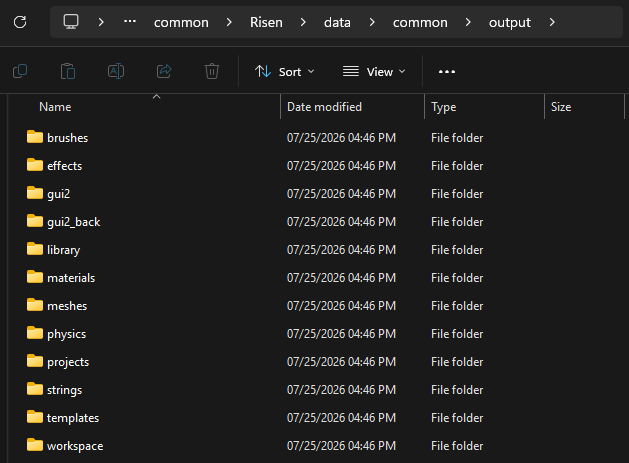
Task: Refresh the current folder view
Action: pos(20,22)
